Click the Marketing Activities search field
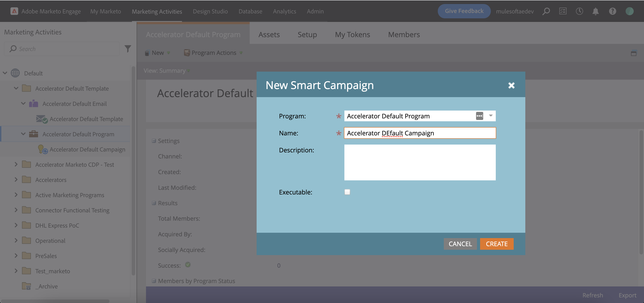The height and width of the screenshot is (303, 644). pos(62,49)
